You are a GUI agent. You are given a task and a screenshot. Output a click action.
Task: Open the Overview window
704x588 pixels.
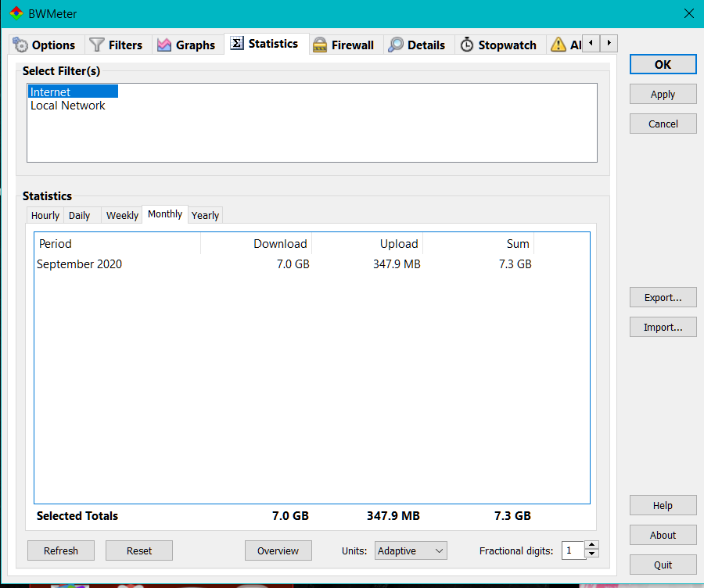pyautogui.click(x=278, y=550)
